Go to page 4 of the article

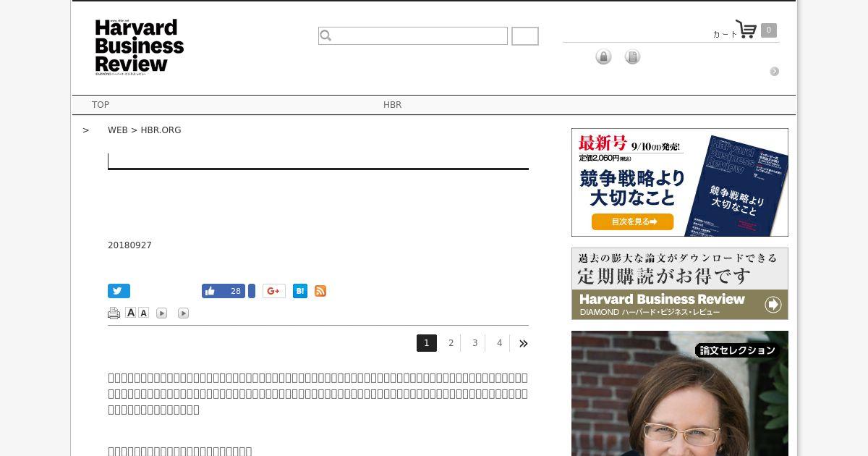(x=499, y=343)
